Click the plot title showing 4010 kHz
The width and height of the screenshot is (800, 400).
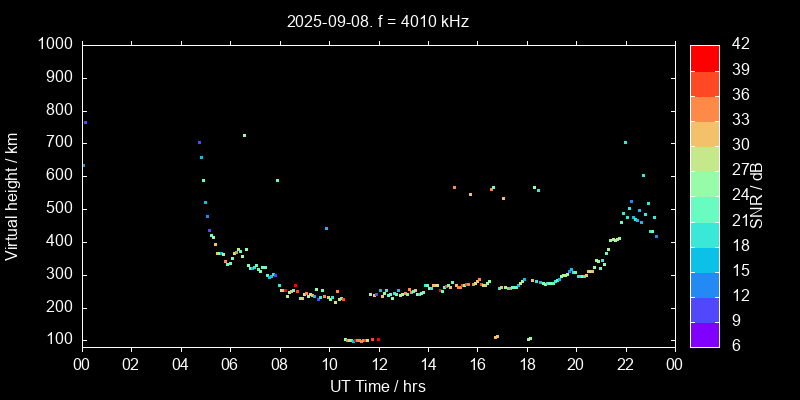pyautogui.click(x=377, y=21)
